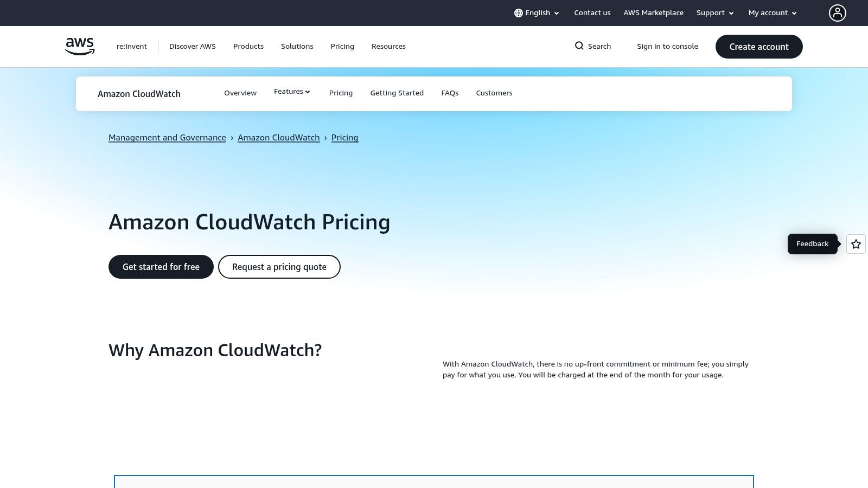Select Pricing in the CloudWatch subnav

(x=341, y=93)
